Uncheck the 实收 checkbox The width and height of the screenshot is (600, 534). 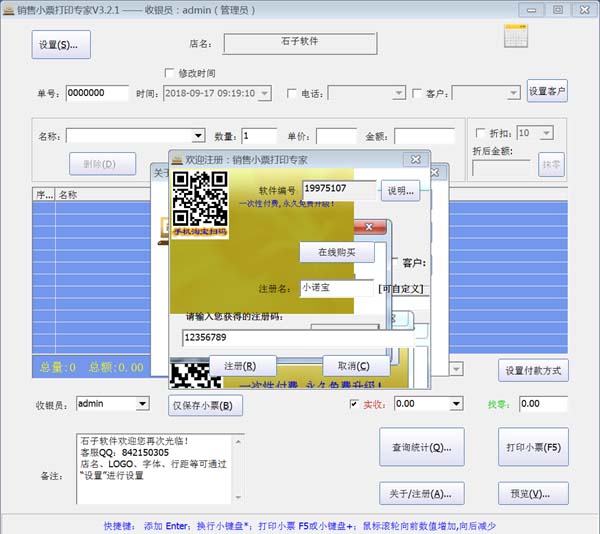coord(354,404)
